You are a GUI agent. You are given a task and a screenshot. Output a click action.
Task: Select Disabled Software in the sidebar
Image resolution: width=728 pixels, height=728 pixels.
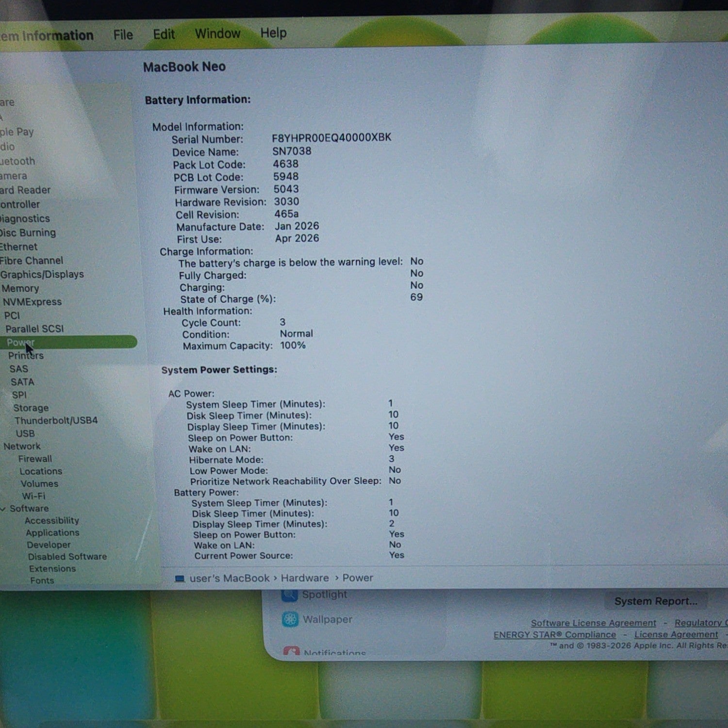click(x=67, y=557)
